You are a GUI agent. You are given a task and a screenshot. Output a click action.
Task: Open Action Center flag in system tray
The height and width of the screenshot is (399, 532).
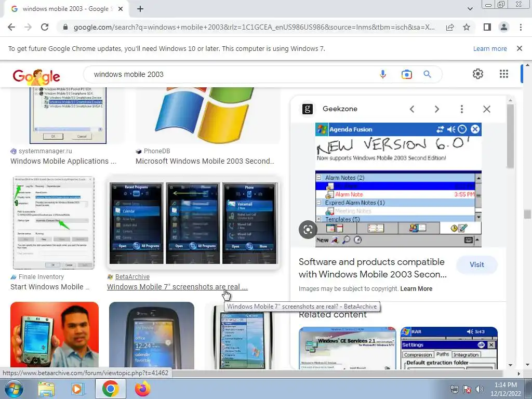click(x=467, y=389)
